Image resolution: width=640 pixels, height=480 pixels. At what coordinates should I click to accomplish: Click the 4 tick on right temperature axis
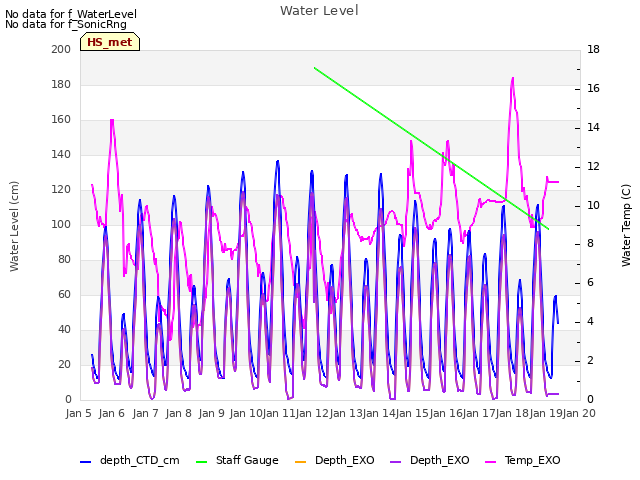pos(590,322)
